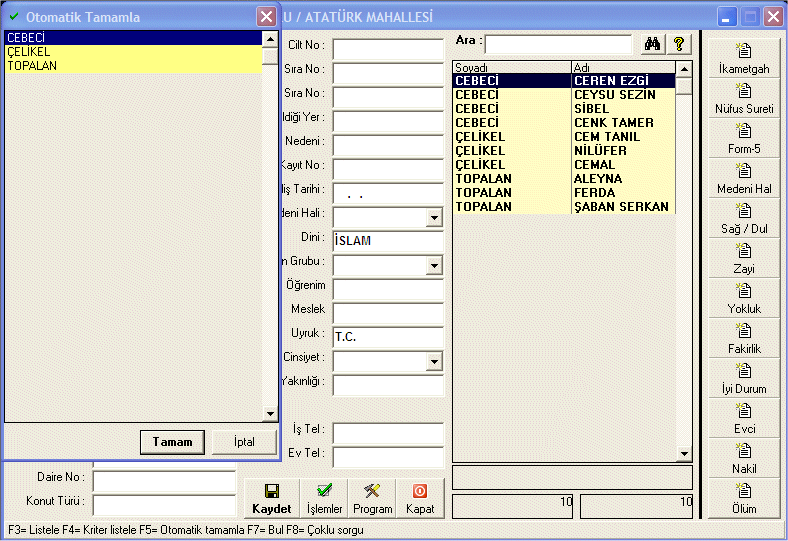
Task: Click the Form-5 report icon
Action: [744, 138]
